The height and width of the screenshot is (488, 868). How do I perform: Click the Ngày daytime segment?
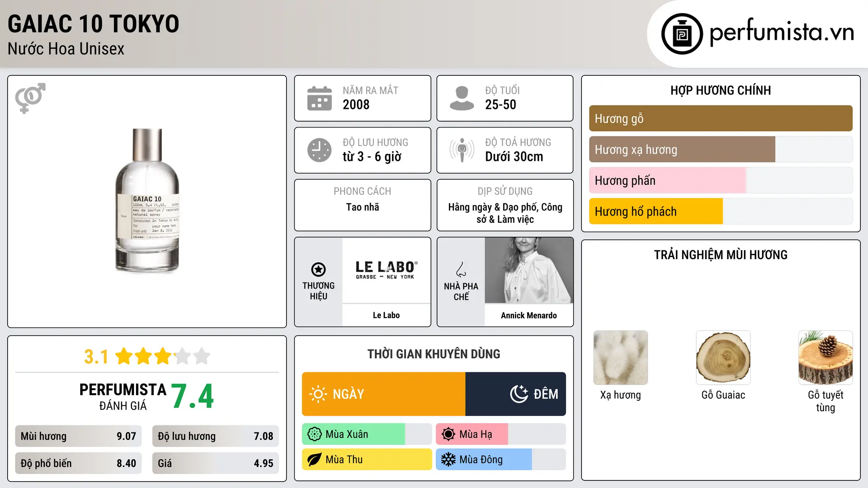point(384,394)
